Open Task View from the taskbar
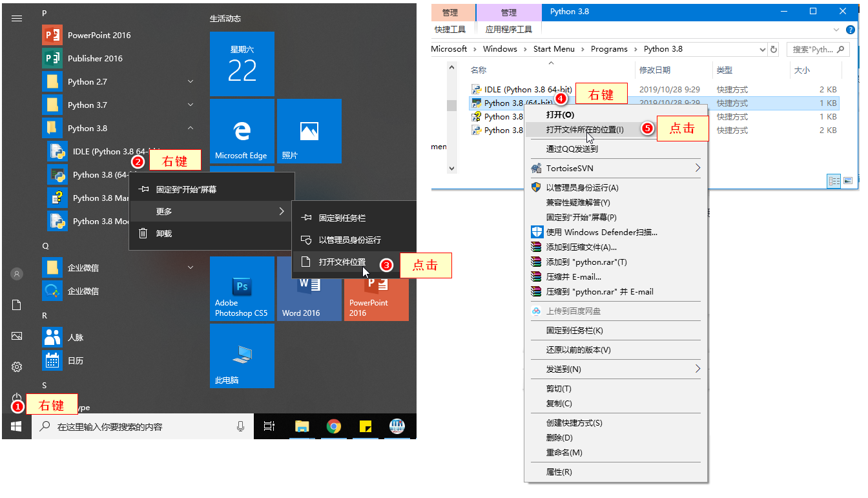This screenshot has height=498, width=868. [x=269, y=426]
